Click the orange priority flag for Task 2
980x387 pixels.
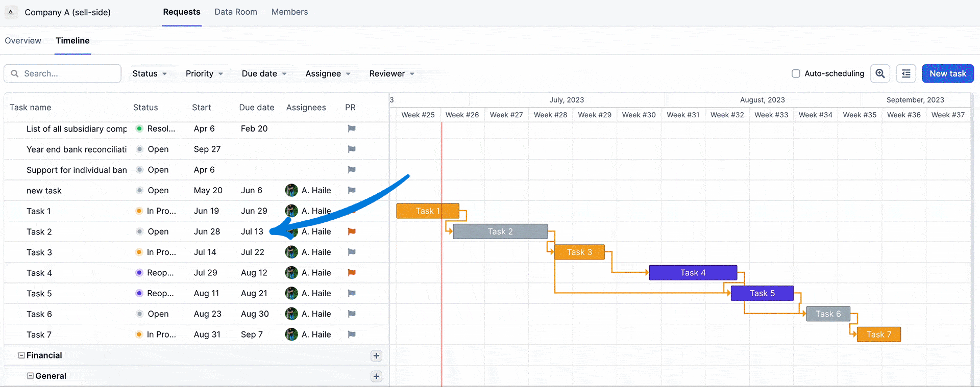352,231
